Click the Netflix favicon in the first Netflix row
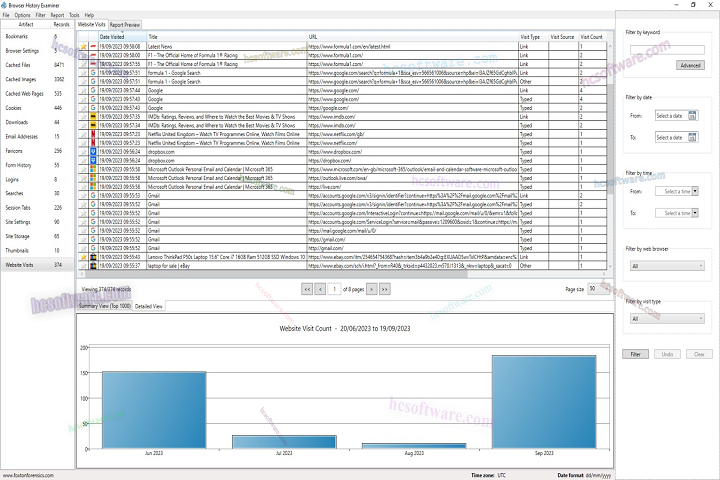 pyautogui.click(x=93, y=132)
